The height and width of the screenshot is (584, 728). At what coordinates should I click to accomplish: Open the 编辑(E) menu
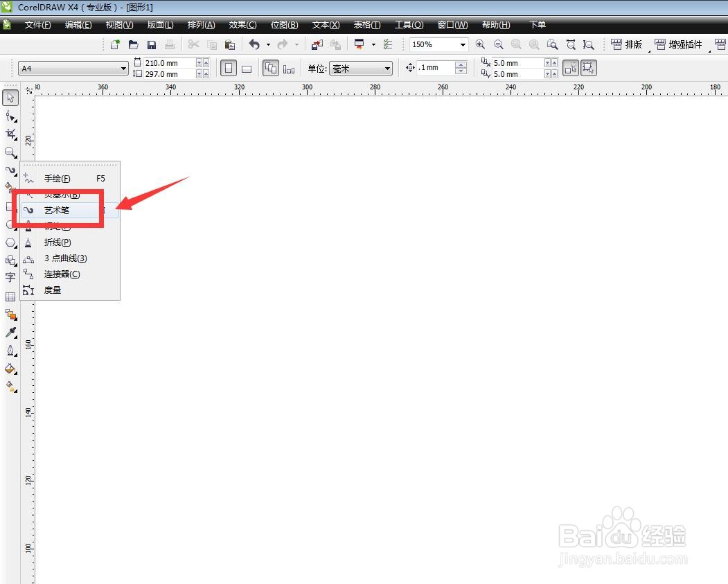point(78,25)
